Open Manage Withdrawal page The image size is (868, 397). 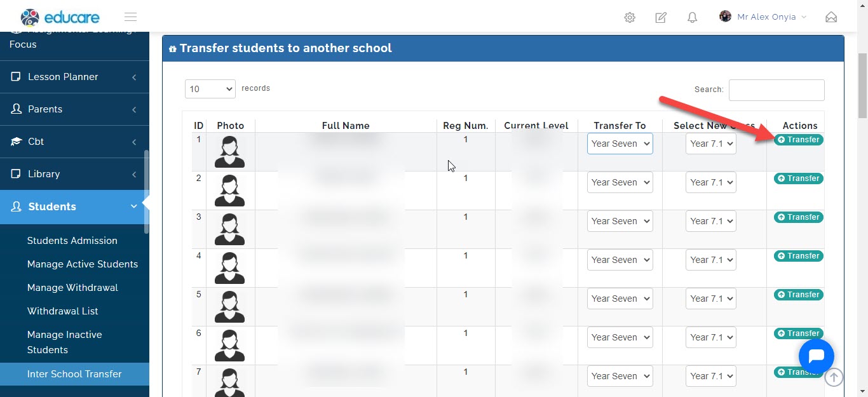(x=72, y=288)
